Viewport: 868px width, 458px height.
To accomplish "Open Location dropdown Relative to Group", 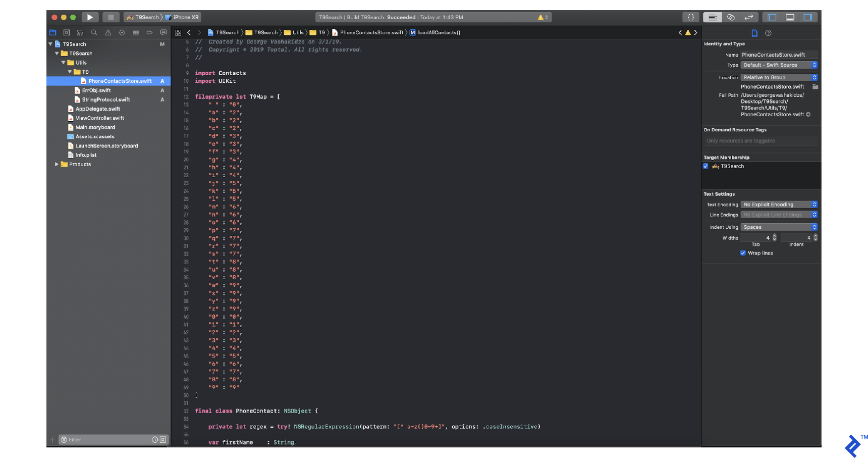I will point(779,77).
